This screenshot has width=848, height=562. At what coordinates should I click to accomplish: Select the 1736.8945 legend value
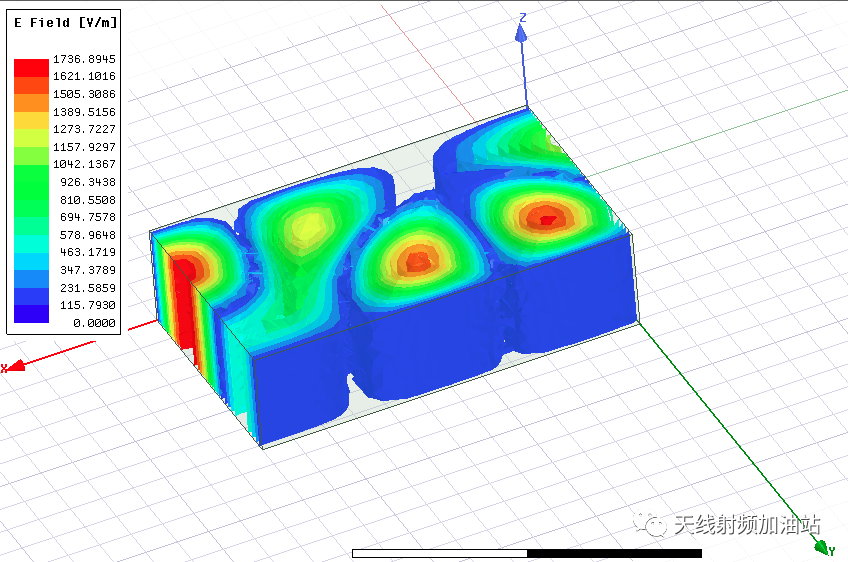[84, 59]
